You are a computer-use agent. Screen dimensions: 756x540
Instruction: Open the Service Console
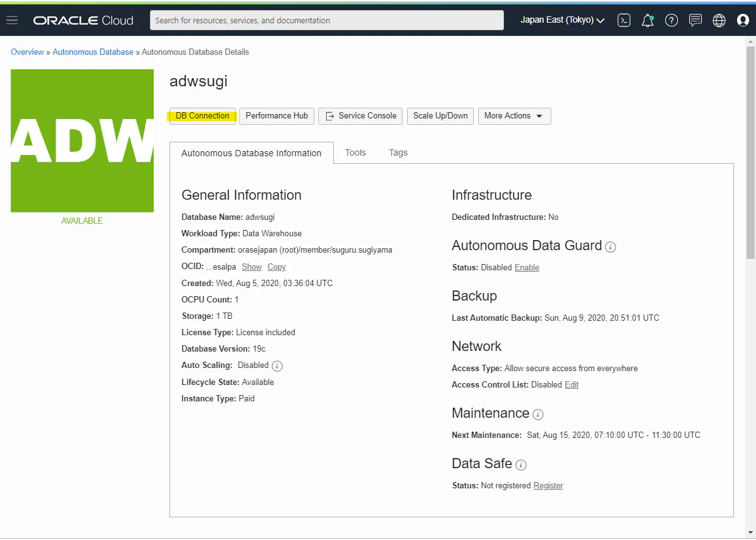360,116
